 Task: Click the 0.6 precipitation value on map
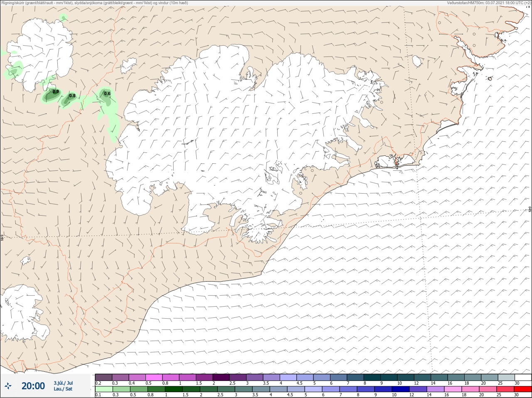[107, 93]
